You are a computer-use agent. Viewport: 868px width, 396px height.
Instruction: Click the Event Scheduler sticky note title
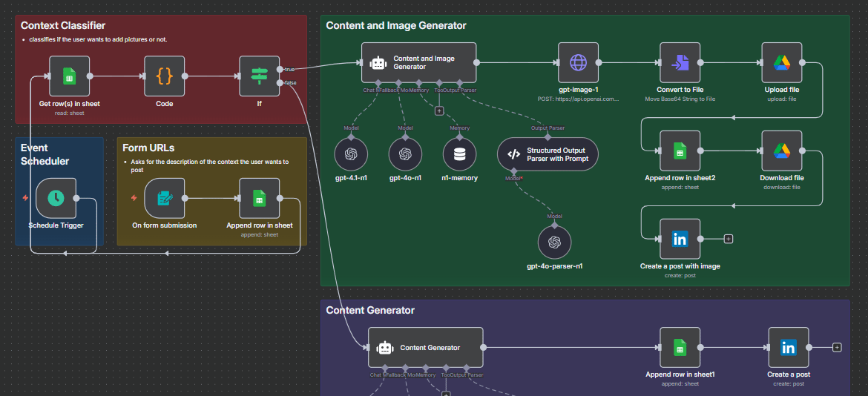click(45, 154)
